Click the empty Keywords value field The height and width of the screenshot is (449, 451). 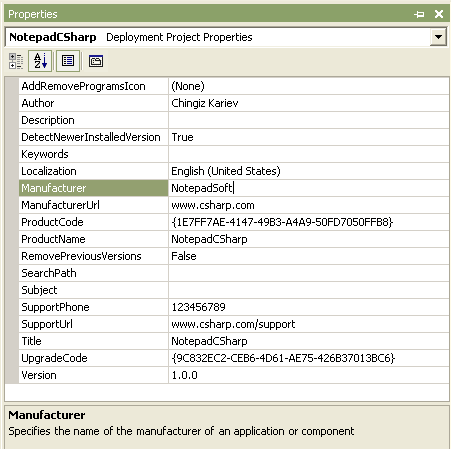[309, 154]
